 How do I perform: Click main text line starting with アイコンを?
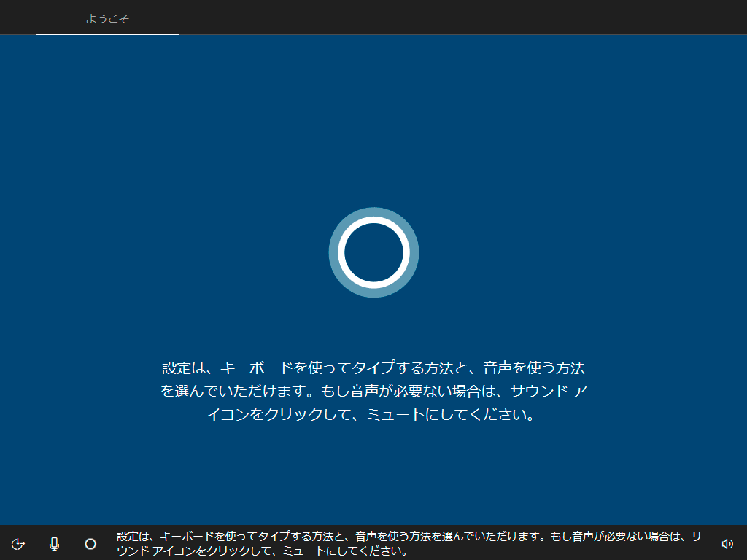coord(373,416)
